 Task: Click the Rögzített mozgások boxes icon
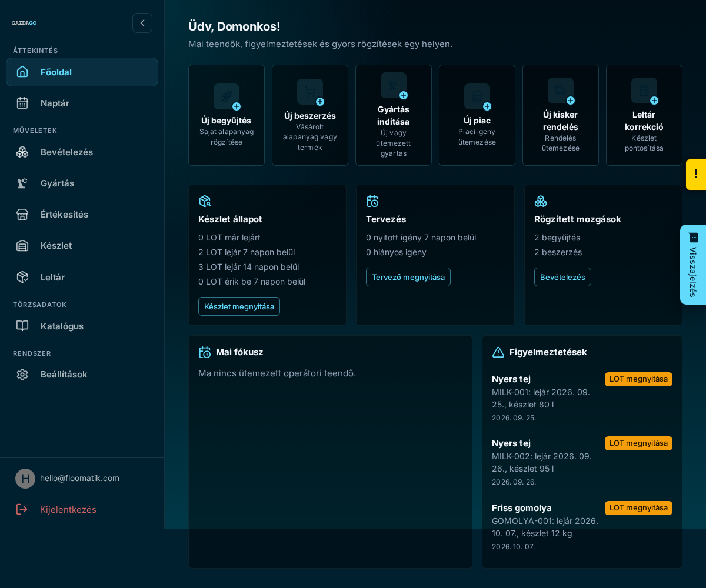(x=541, y=201)
